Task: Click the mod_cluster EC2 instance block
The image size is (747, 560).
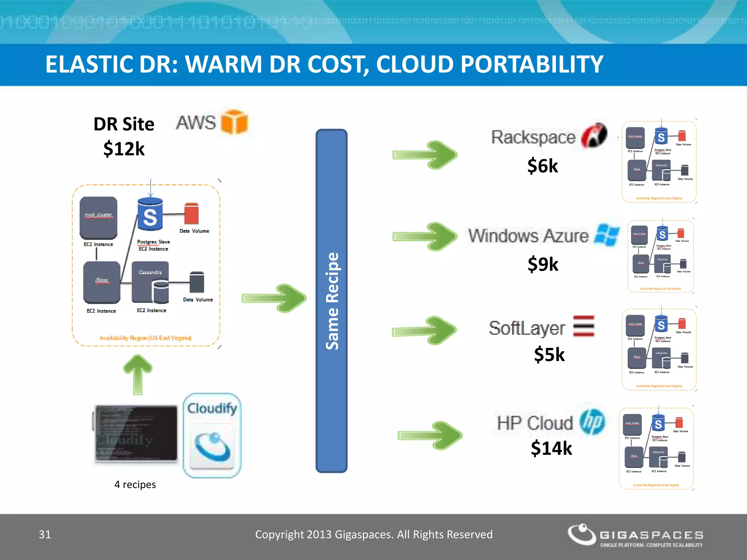Action: tap(98, 218)
